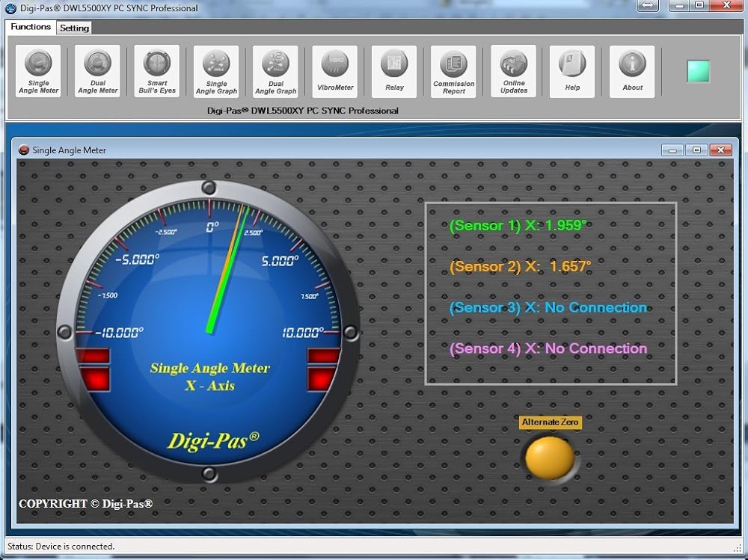The width and height of the screenshot is (748, 560).
Task: Launch Smart Bull's Eyes view
Action: coord(157,71)
